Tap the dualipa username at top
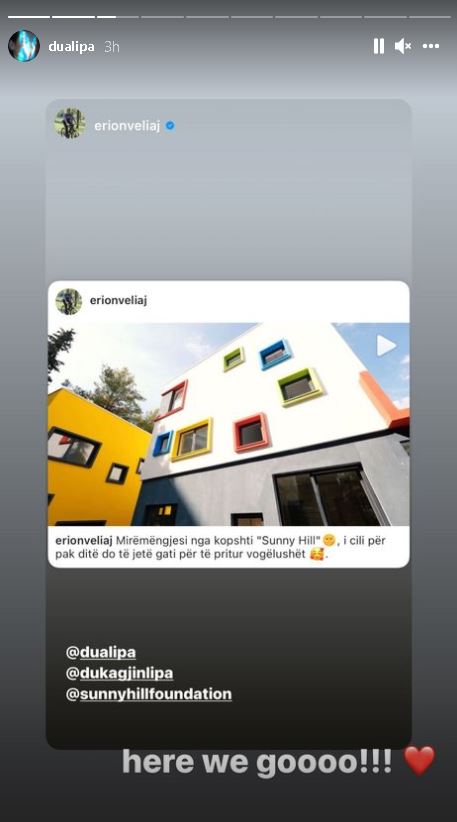 pyautogui.click(x=71, y=47)
